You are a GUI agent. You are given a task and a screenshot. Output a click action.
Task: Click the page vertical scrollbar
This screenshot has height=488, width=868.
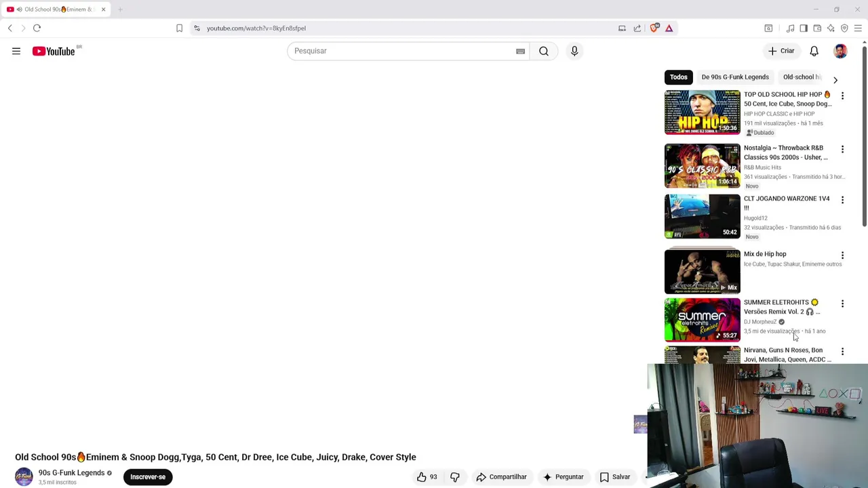pyautogui.click(x=865, y=136)
